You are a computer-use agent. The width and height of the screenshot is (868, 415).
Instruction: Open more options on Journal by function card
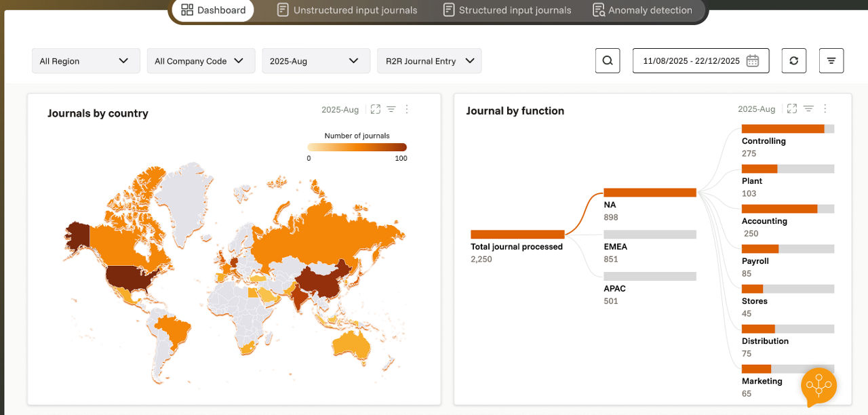(825, 108)
